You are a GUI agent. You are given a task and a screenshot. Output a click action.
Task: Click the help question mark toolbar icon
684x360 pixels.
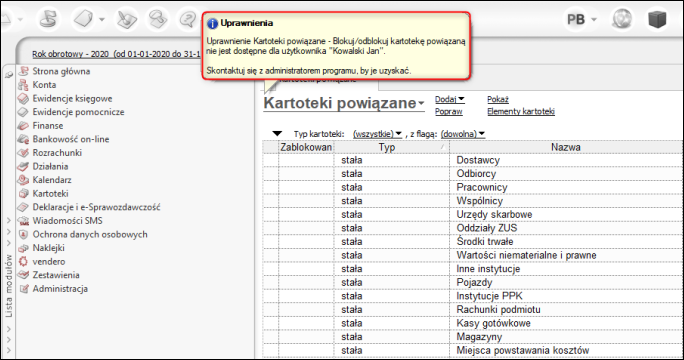(x=188, y=19)
